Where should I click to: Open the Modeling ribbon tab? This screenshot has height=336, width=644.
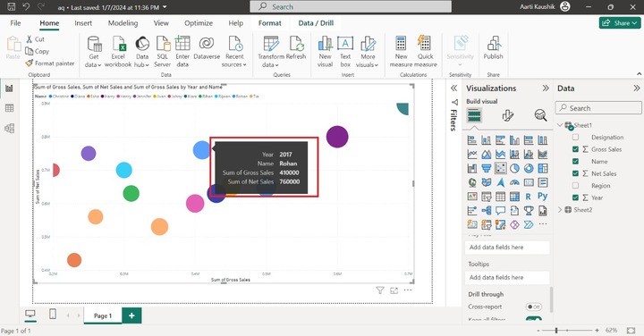point(123,23)
